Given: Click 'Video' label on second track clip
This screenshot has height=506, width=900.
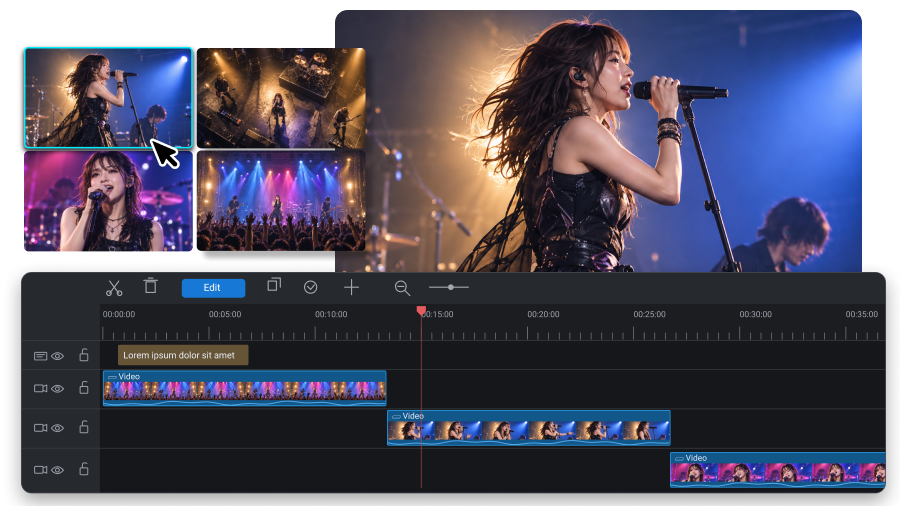Looking at the screenshot, I should (413, 416).
